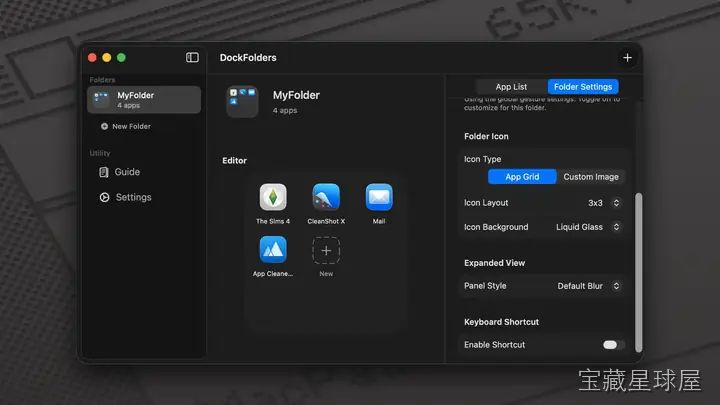Click the green full-screen window button
This screenshot has height=405, width=720.
pos(121,57)
